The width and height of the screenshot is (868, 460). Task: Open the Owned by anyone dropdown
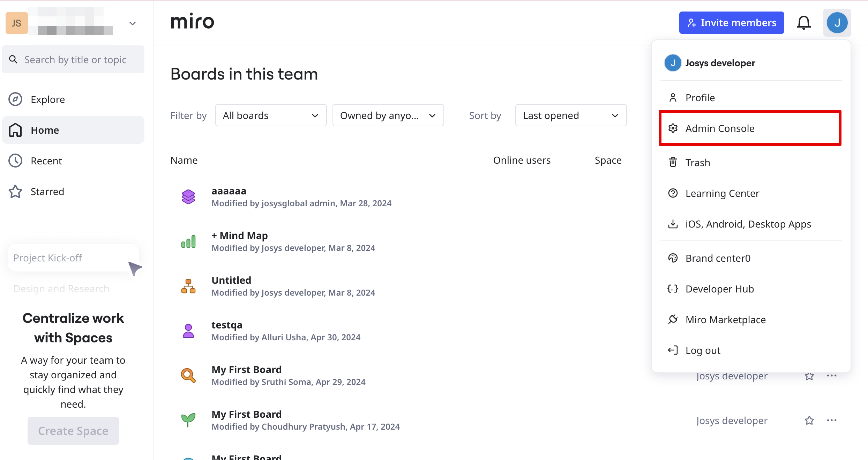[x=388, y=116]
